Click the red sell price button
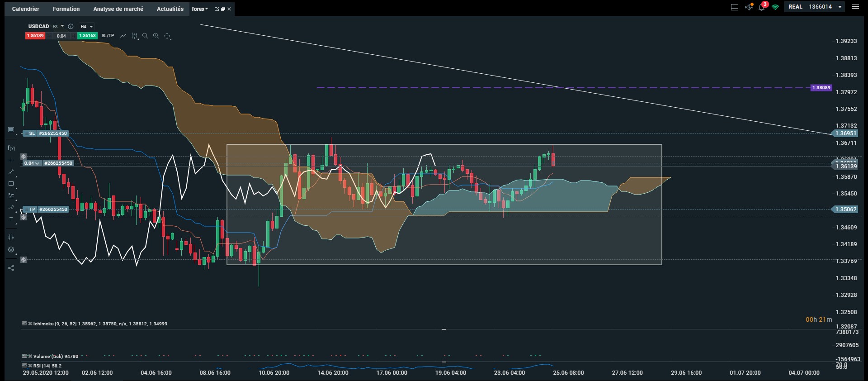The height and width of the screenshot is (381, 868). 35,36
